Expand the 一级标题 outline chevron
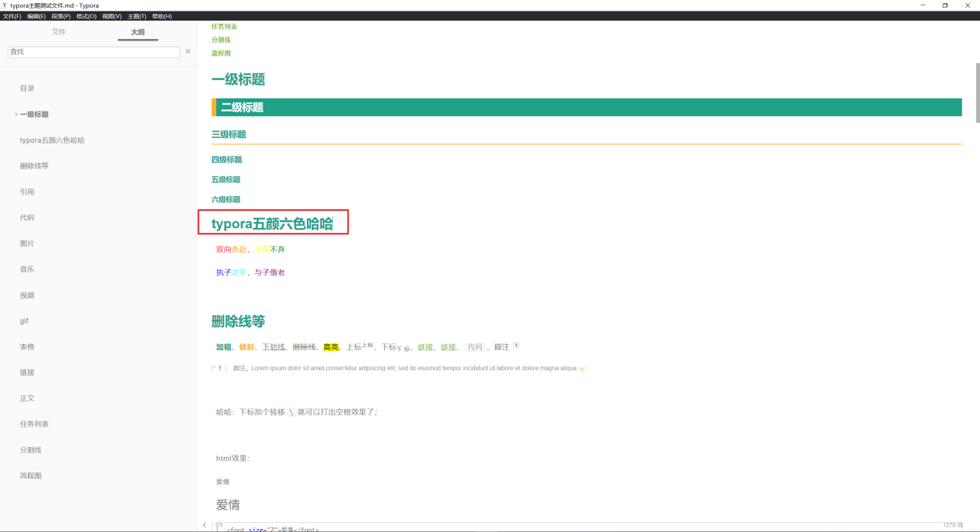Screen dimensions: 980x532 [16, 114]
